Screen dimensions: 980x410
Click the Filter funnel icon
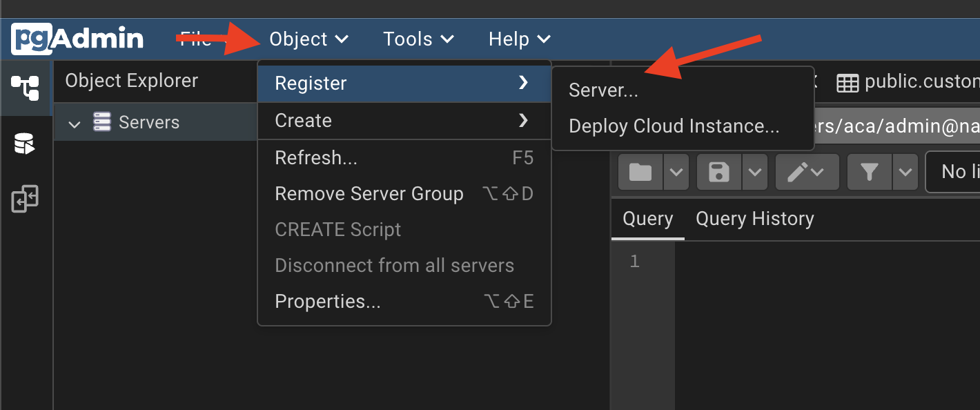tap(869, 172)
